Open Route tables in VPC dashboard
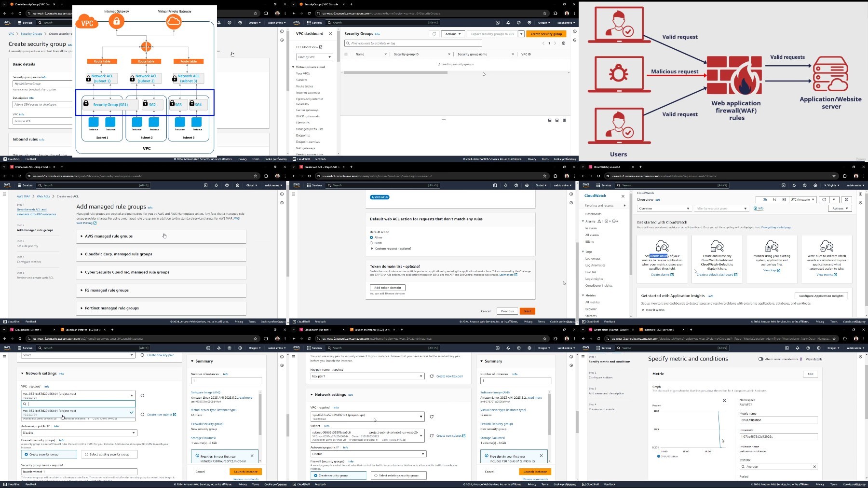Screen dimensions: 868x488 (304, 86)
